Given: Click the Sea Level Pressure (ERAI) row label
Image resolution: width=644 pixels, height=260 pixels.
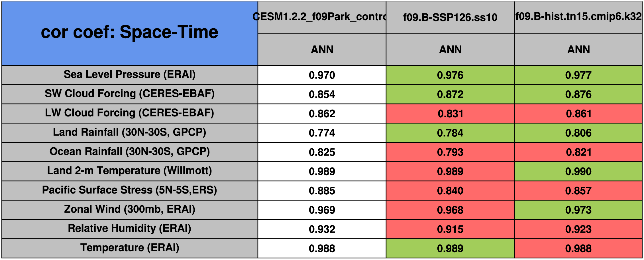Looking at the screenshot, I should 130,74.
